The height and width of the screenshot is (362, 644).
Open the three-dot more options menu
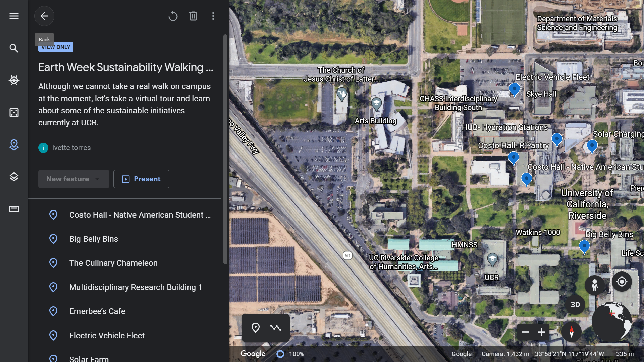point(213,16)
